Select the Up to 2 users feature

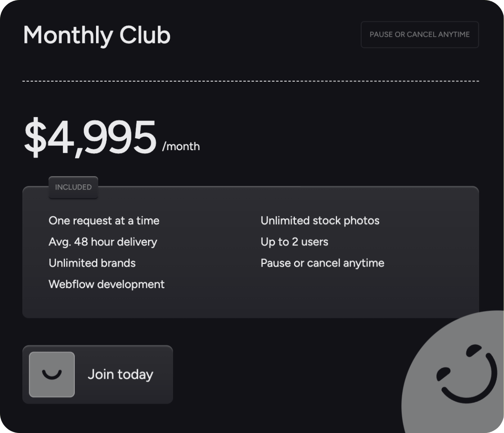tap(295, 242)
